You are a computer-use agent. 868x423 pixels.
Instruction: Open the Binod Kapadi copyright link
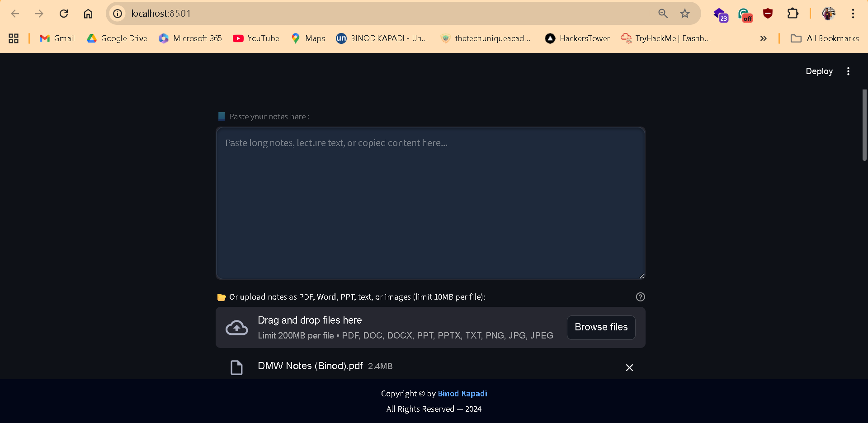(x=462, y=394)
